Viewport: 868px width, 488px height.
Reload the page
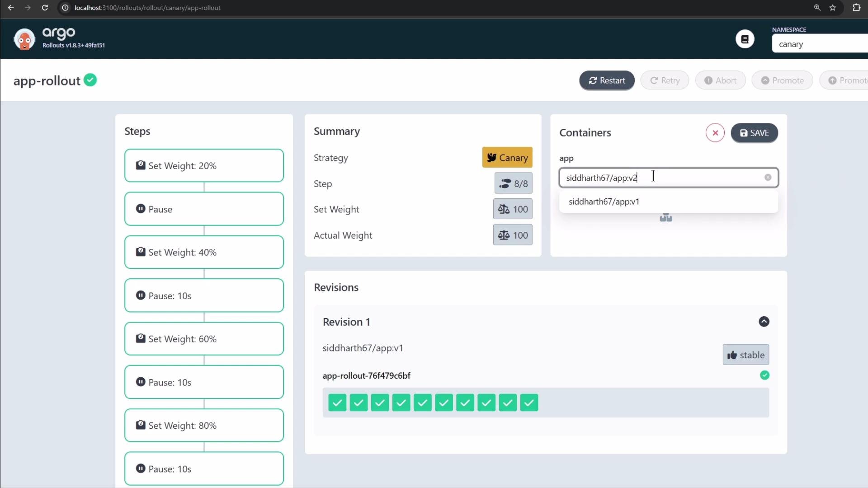point(45,8)
